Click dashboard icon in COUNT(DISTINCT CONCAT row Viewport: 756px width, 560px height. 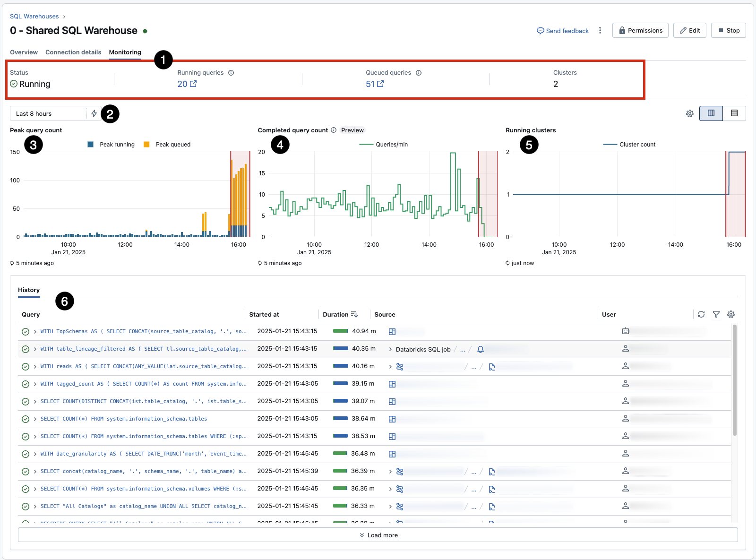tap(392, 402)
